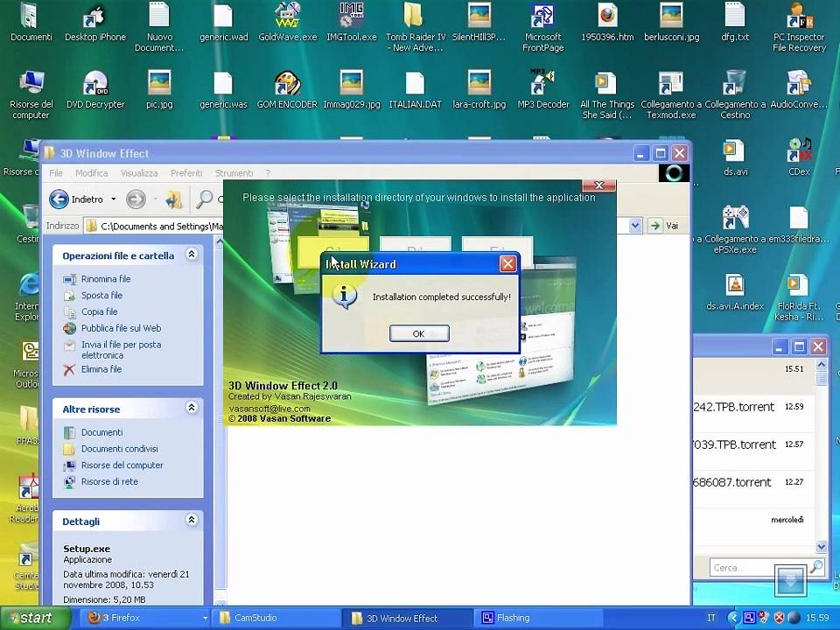840x630 pixels.
Task: Click the Start button
Action: [34, 618]
